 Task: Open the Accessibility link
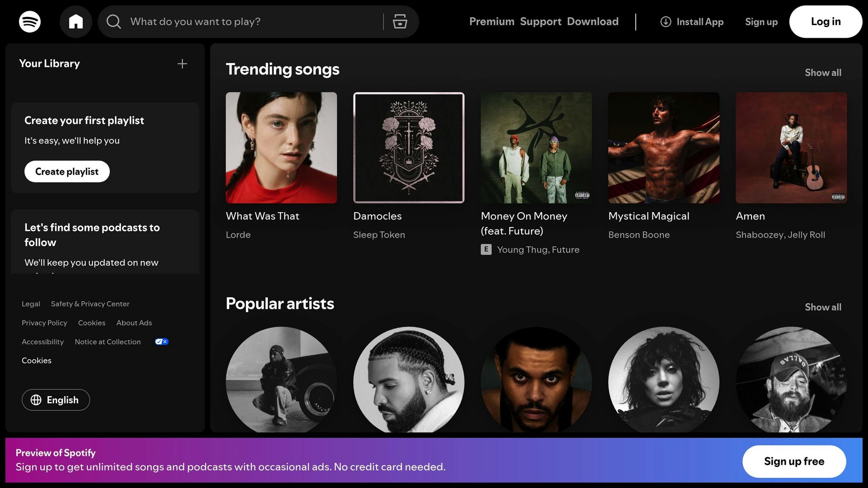tap(43, 342)
